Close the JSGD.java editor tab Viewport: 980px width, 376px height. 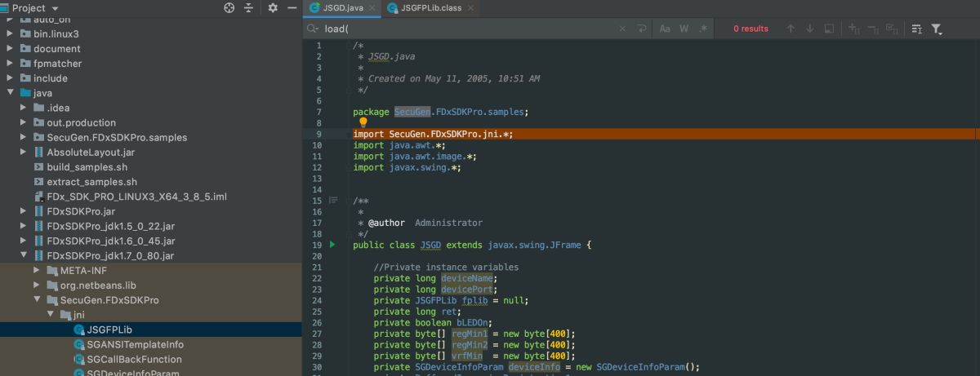tap(373, 8)
